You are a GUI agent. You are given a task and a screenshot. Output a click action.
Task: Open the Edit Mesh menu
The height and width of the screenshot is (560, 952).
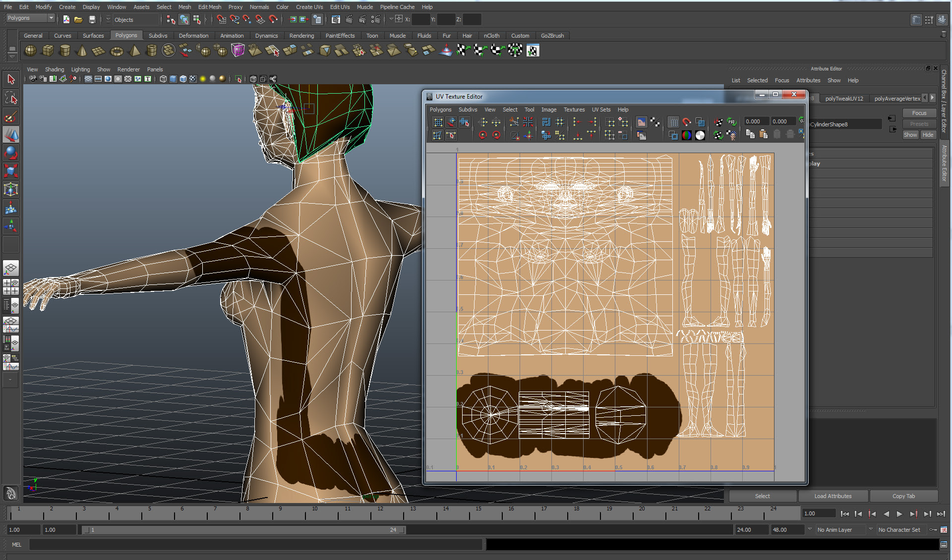tap(209, 7)
